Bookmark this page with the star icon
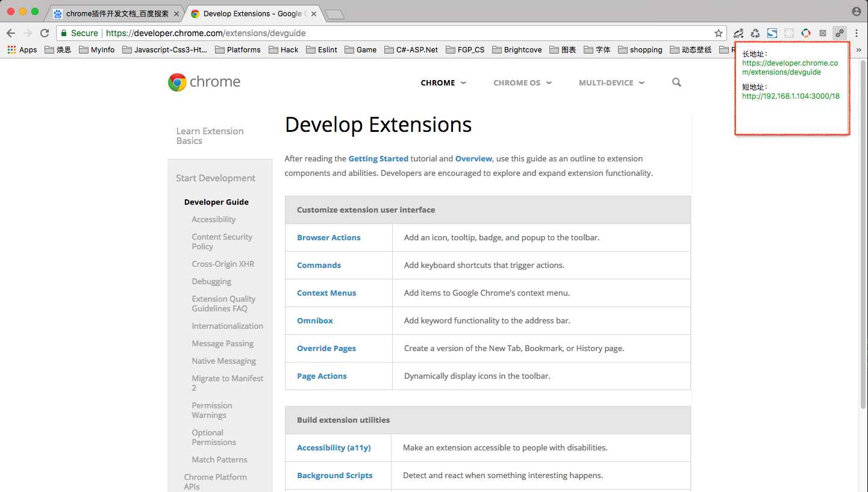 pos(718,33)
